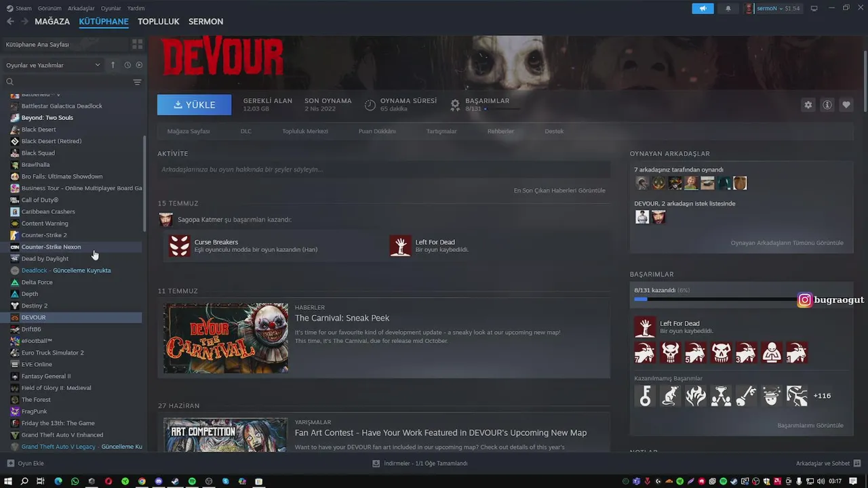868x488 pixels.
Task: Open Discord from the taskbar
Action: (159, 481)
